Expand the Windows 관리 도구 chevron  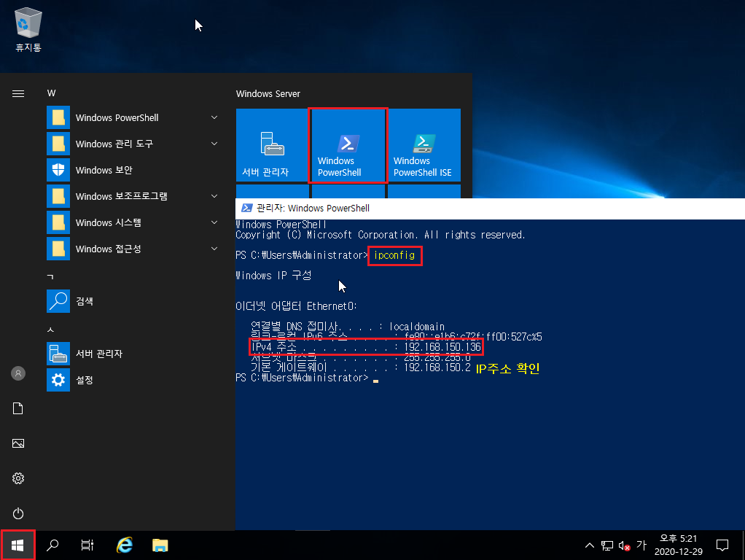(214, 144)
